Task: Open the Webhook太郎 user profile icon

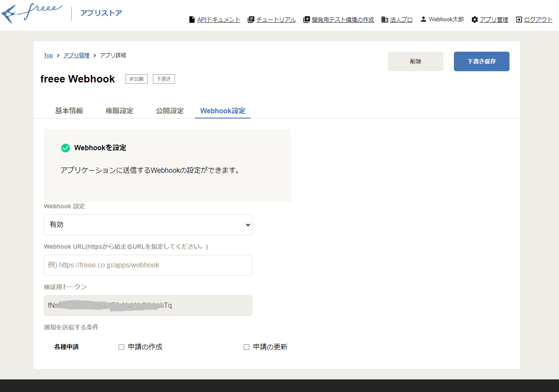Action: coord(423,19)
